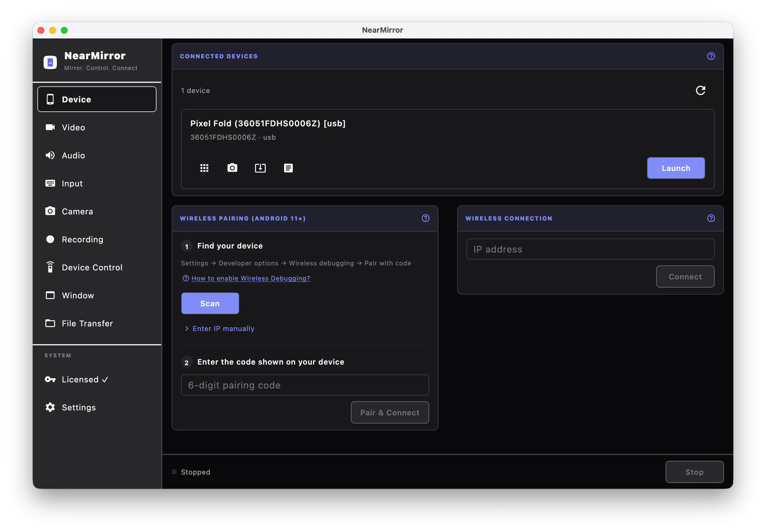Image resolution: width=766 pixels, height=532 pixels.
Task: Open the apps grid for Pixel Fold
Action: 204,168
